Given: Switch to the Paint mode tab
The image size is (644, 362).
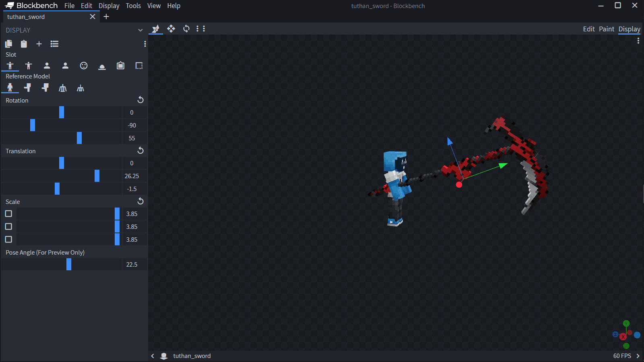Looking at the screenshot, I should [x=606, y=29].
